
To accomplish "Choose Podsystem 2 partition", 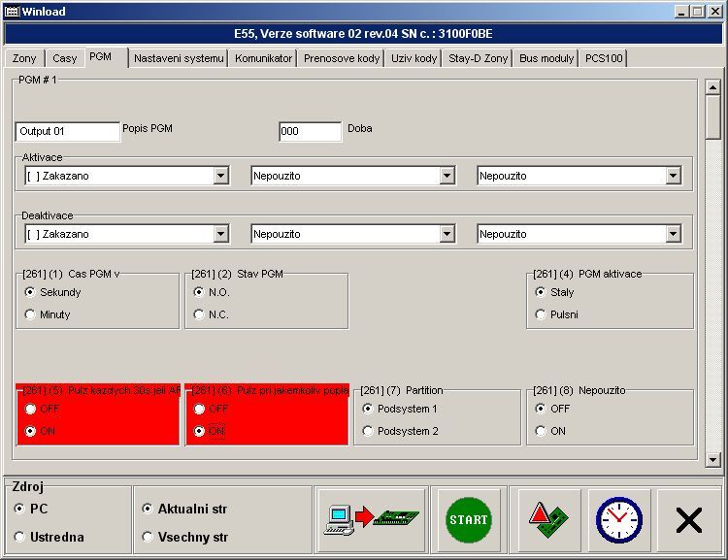I will click(368, 431).
